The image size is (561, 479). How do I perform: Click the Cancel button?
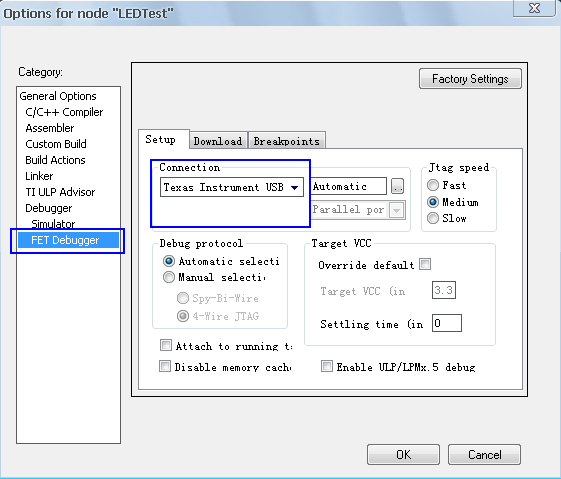(x=484, y=455)
